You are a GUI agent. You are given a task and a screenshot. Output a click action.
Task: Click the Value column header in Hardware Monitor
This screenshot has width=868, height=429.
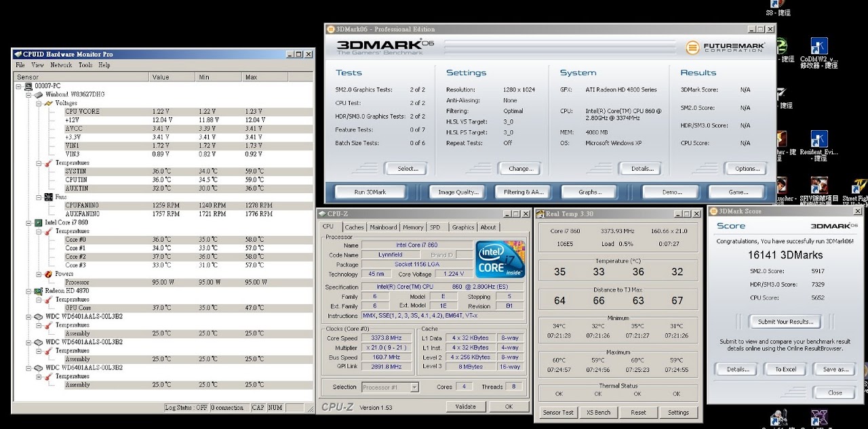click(x=173, y=77)
